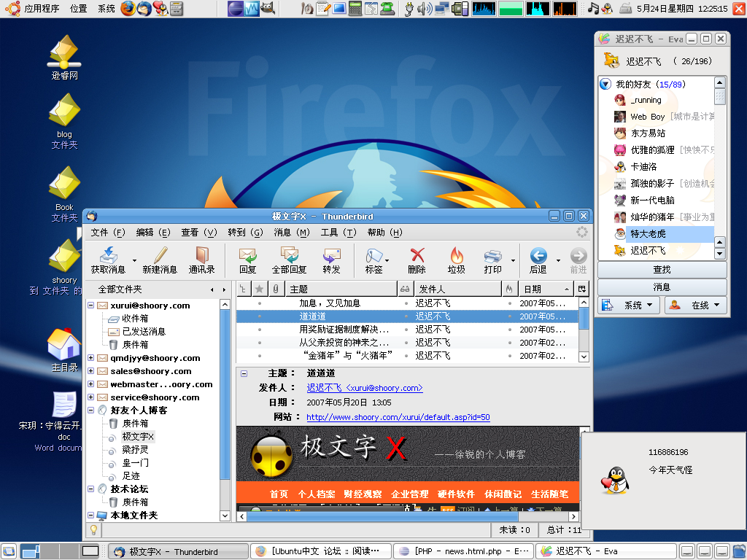The image size is (747, 560).
Task: Print the message with 打印
Action: (x=492, y=260)
